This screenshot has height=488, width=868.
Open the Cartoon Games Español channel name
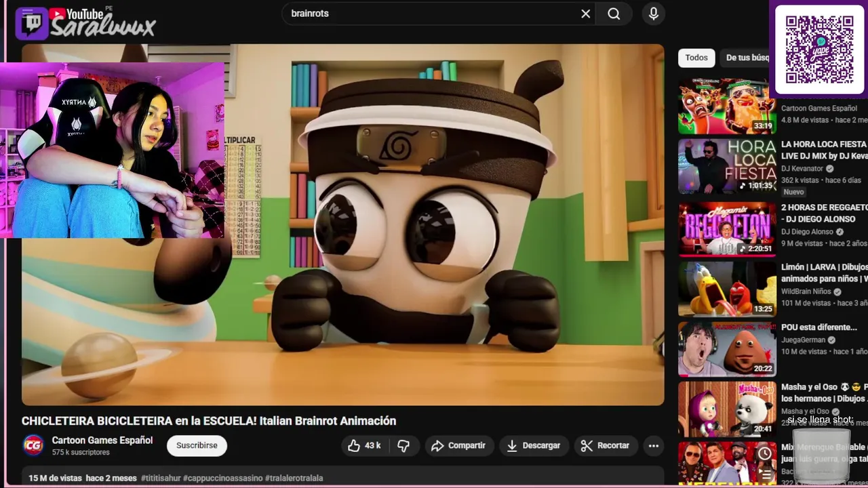[x=102, y=440]
